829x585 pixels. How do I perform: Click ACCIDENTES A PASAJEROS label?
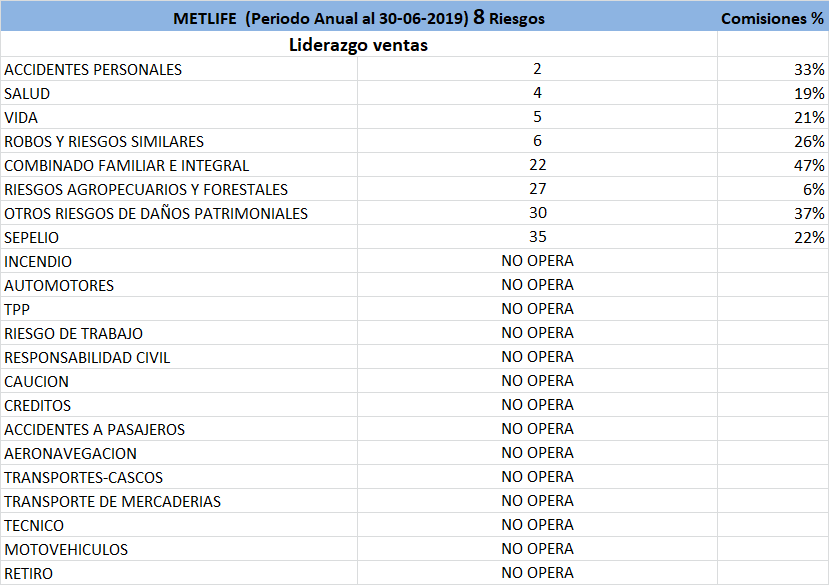coord(95,429)
